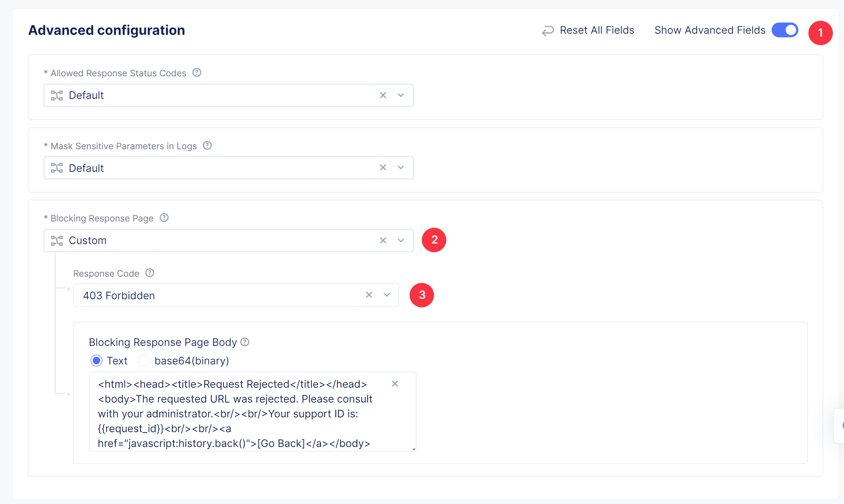Clear the Allowed Response Status Codes selection
This screenshot has width=844, height=504.
click(383, 95)
